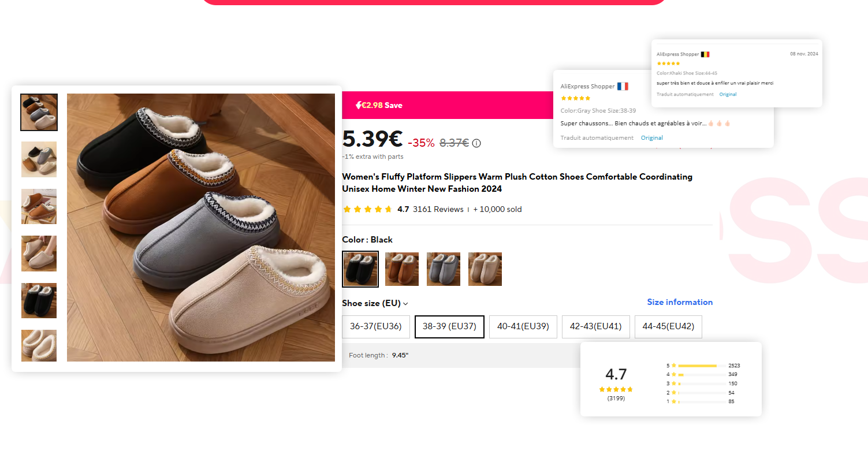
Task: View the first four-slippers thumbnail
Action: pos(39,113)
